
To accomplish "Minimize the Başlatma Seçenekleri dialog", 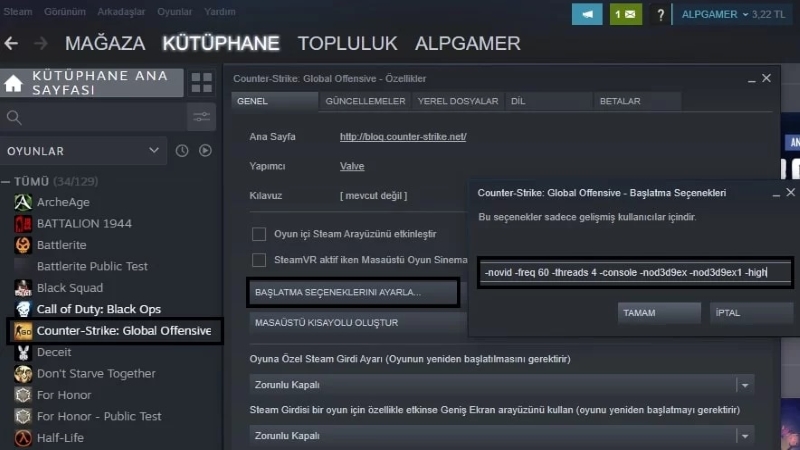I will [776, 193].
